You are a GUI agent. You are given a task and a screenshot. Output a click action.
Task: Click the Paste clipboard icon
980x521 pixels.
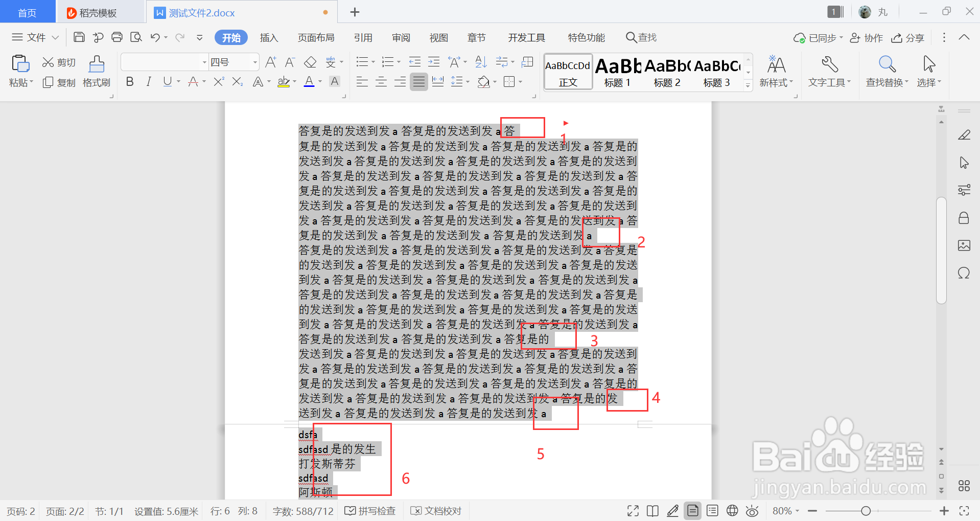click(20, 63)
